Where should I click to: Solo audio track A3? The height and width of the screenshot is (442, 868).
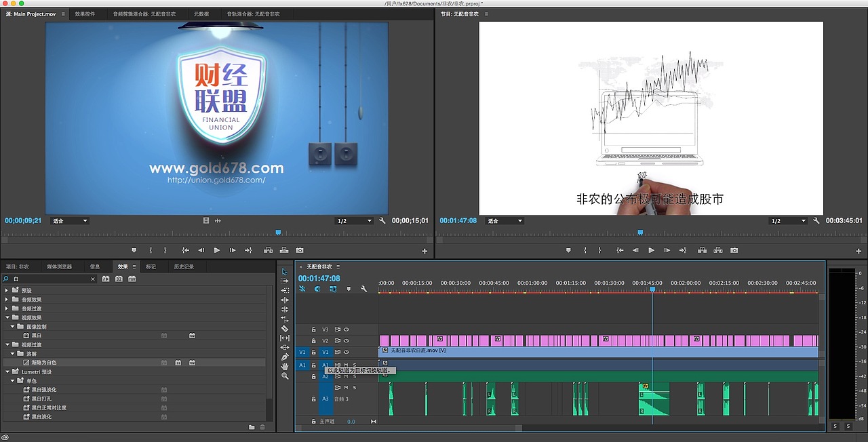click(x=354, y=388)
